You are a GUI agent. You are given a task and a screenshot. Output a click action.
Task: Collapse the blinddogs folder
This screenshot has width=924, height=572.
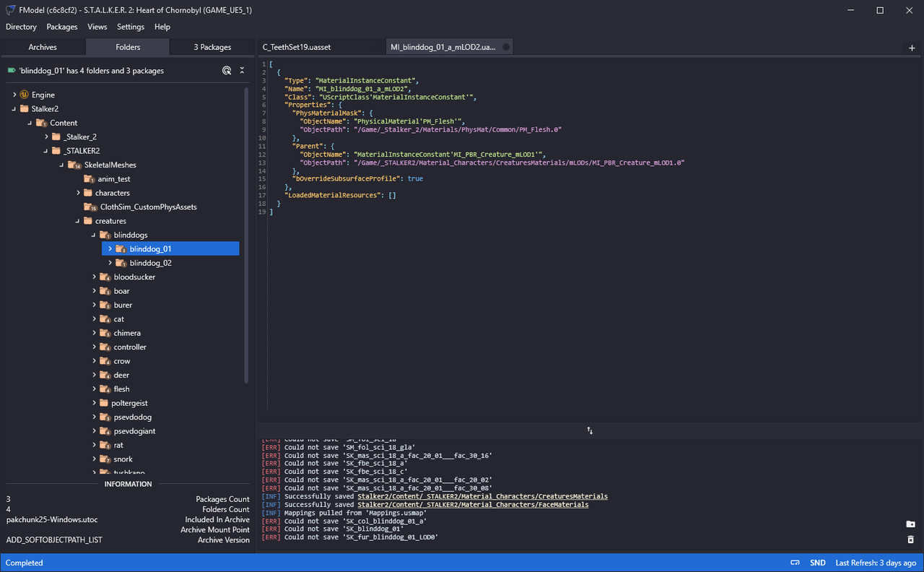[95, 235]
